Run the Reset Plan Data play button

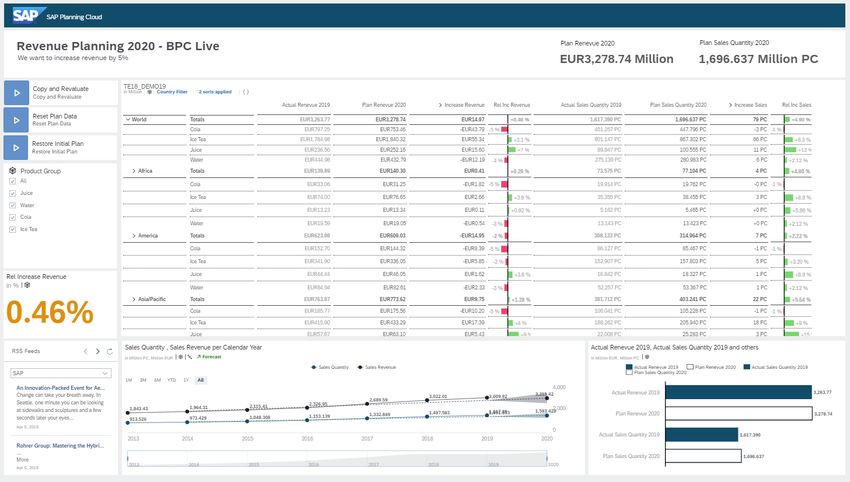point(17,120)
